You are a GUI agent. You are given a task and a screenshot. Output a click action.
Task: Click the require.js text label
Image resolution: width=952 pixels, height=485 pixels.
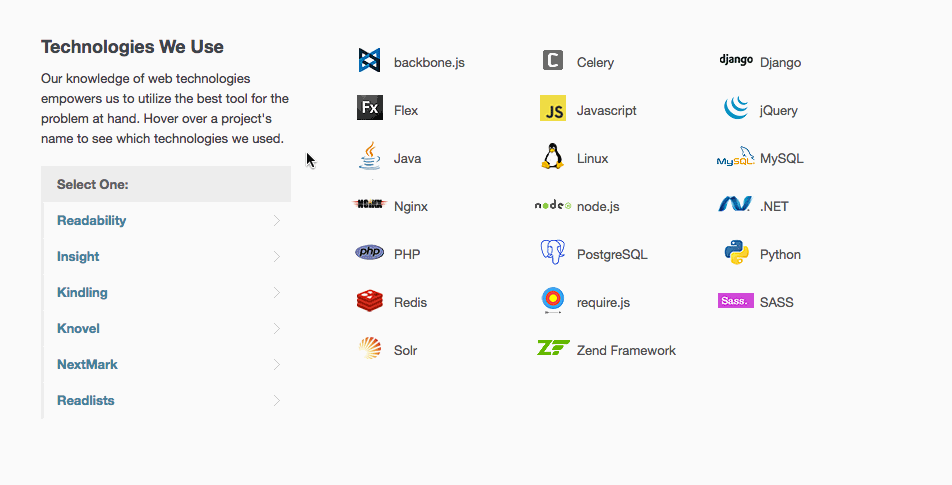point(604,302)
